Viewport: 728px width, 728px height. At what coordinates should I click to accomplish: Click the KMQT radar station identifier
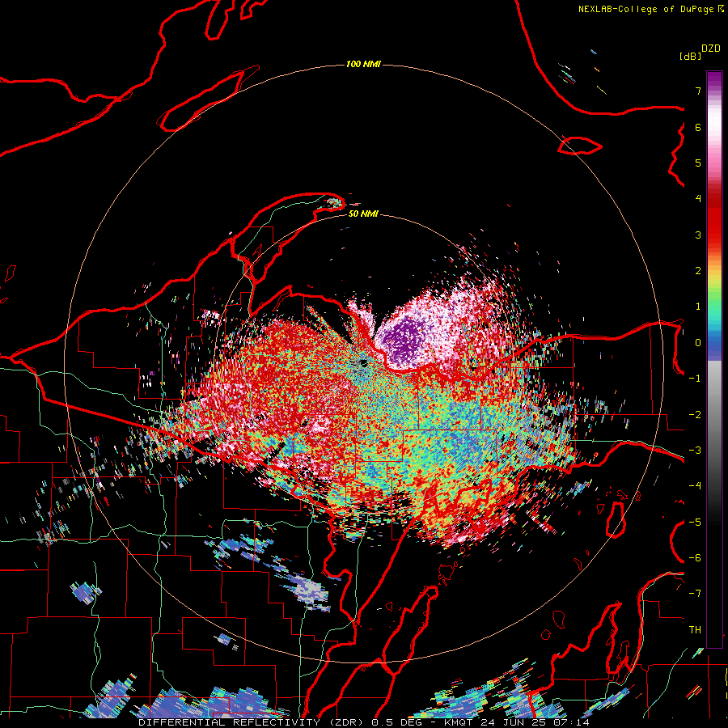coord(460,722)
